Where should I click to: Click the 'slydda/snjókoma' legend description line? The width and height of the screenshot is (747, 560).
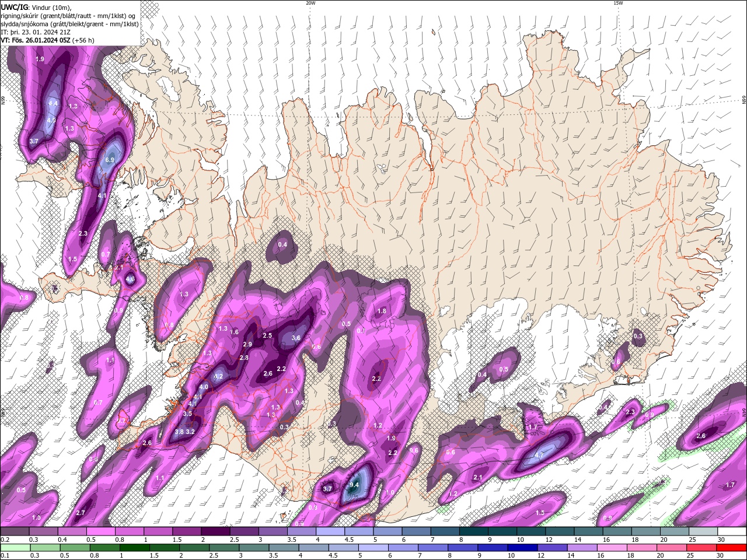69,24
